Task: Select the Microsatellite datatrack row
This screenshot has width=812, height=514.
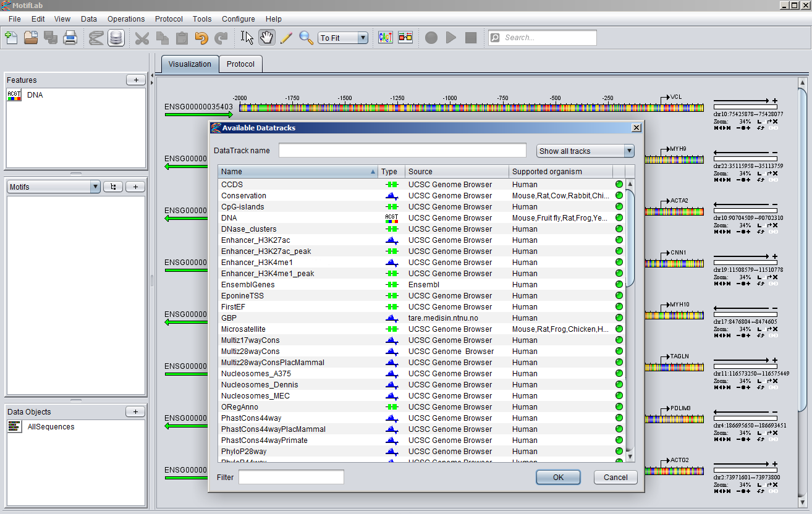Action: point(421,329)
